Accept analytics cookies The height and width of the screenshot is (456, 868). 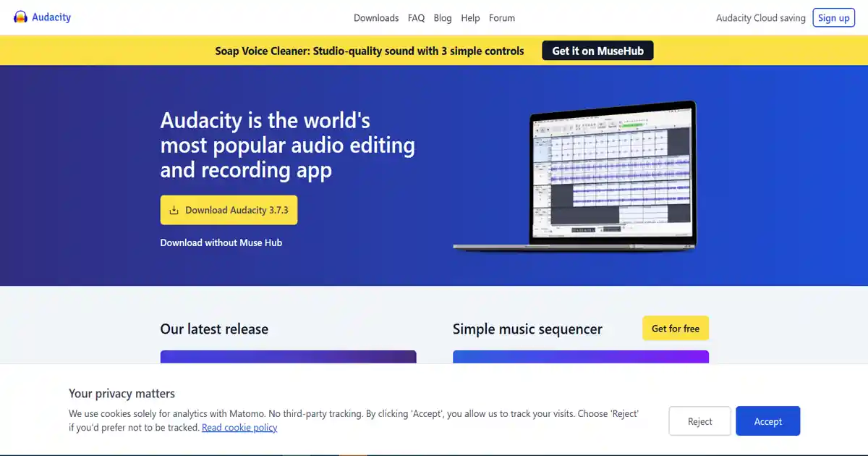coord(768,421)
